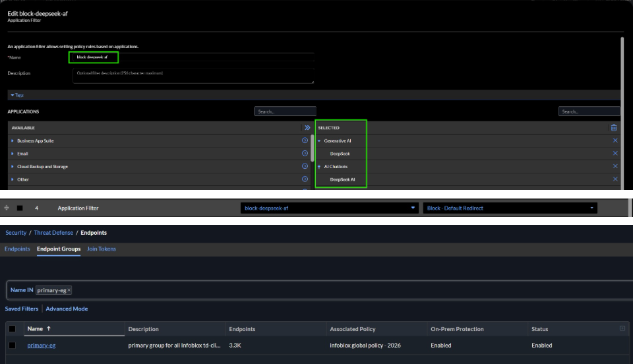Grab the rule 4 reorder handle
This screenshot has height=364, width=633.
tap(7, 208)
